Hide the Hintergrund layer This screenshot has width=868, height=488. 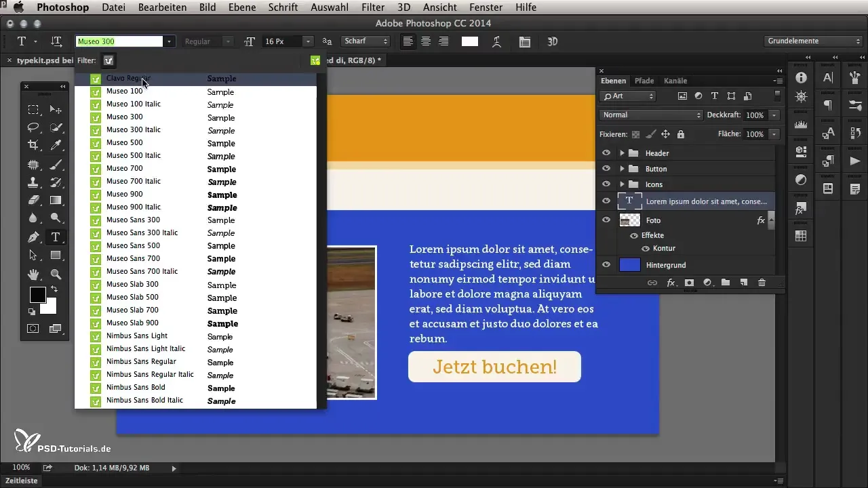606,265
